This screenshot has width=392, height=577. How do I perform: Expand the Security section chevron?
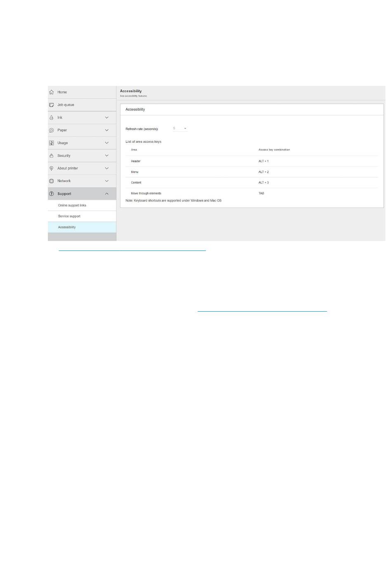click(106, 156)
